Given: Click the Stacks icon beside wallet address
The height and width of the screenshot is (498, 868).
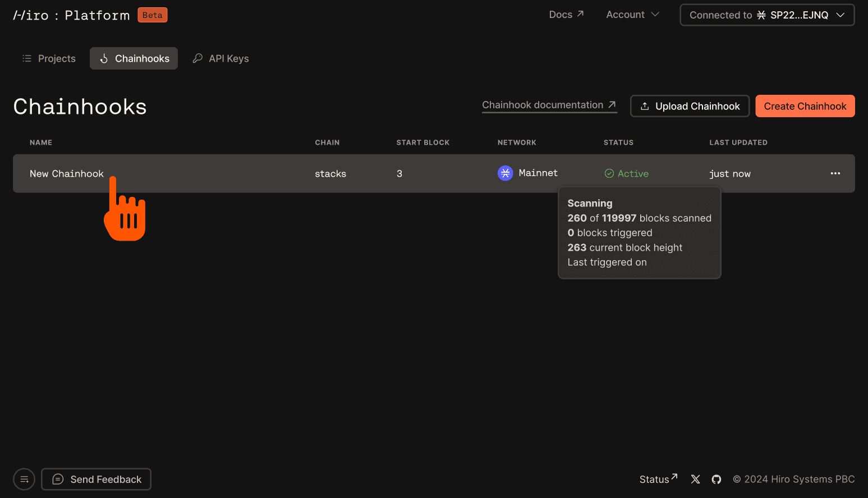Looking at the screenshot, I should tap(761, 15).
